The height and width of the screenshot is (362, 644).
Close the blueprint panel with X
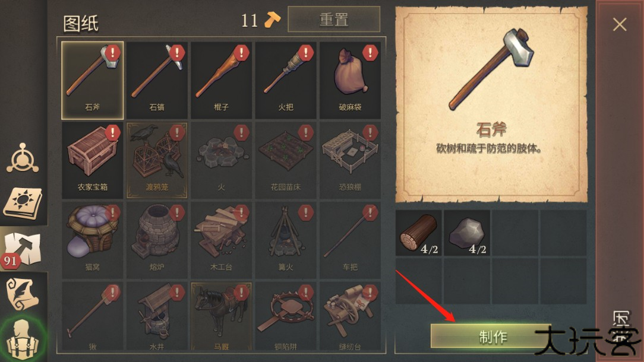pyautogui.click(x=620, y=24)
